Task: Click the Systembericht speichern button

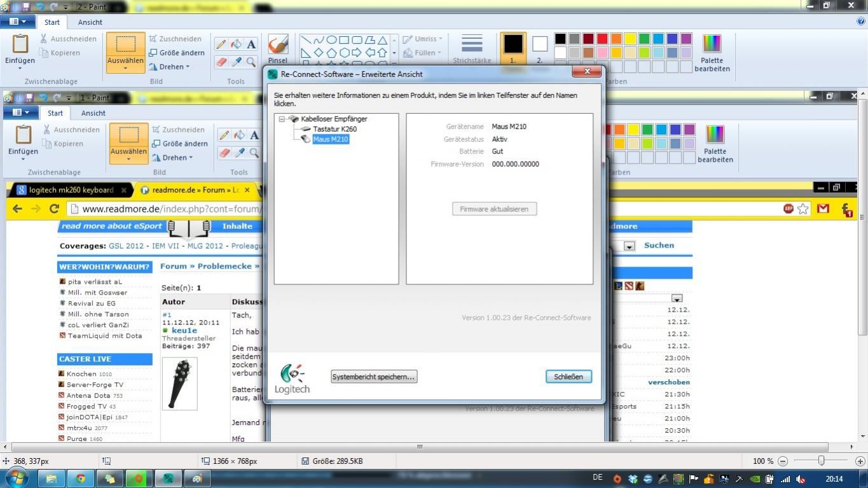Action: click(x=374, y=377)
